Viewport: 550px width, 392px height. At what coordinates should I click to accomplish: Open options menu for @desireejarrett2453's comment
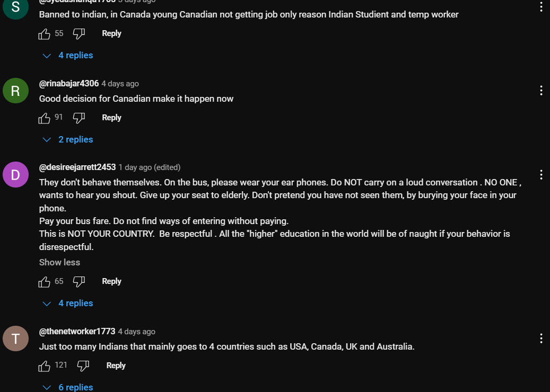click(x=541, y=175)
